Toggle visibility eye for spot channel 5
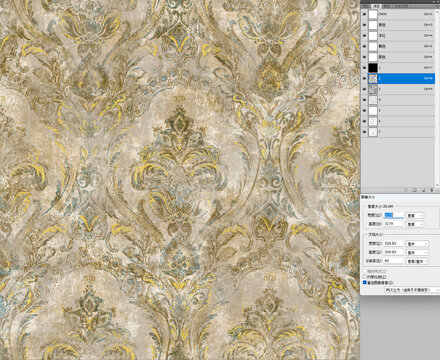The width and height of the screenshot is (440, 360). [x=364, y=110]
